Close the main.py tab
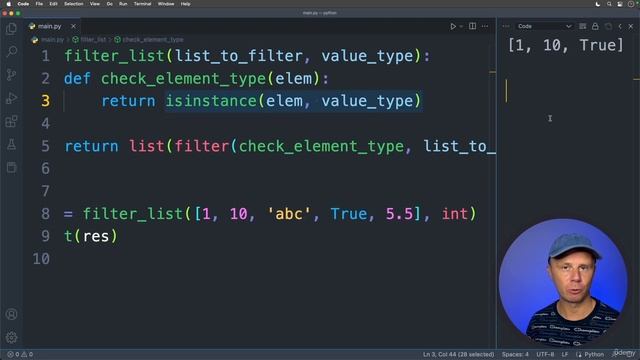Viewport: 640px width, 360px height. tap(73, 26)
